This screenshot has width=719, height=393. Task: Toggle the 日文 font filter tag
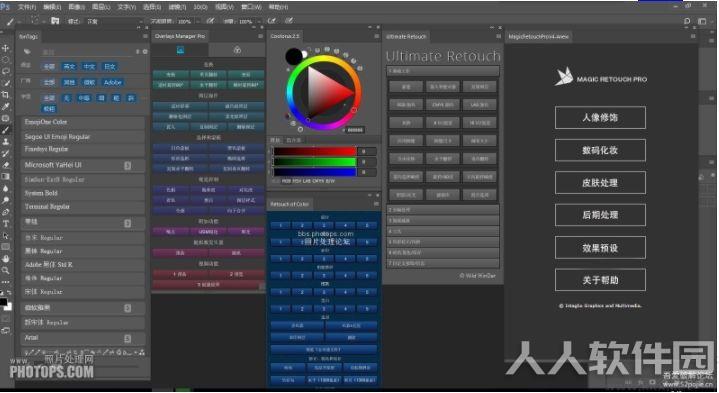110,66
